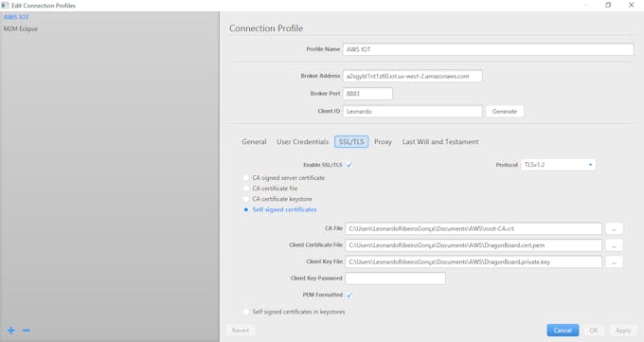644x342 pixels.
Task: Generate a new Client ID
Action: click(x=505, y=112)
